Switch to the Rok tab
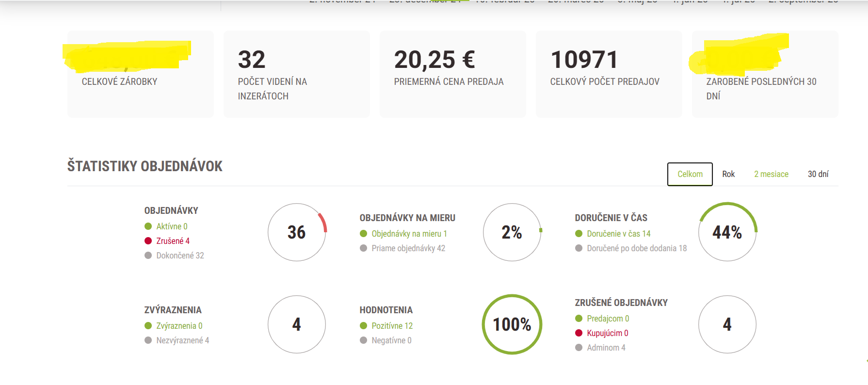 pos(728,174)
